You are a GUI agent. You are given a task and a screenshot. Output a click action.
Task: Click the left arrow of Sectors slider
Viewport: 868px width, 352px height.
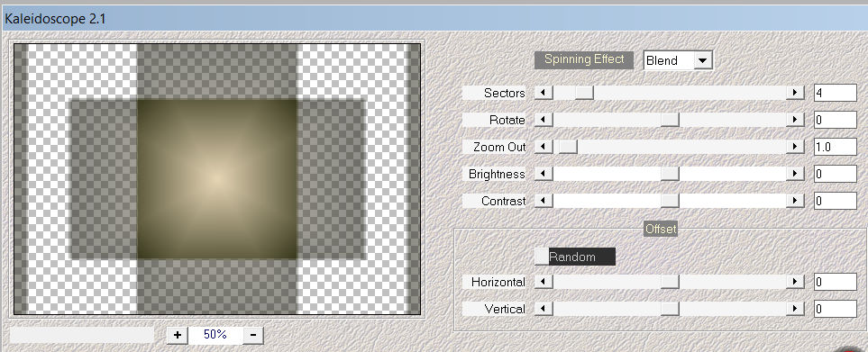(x=544, y=93)
